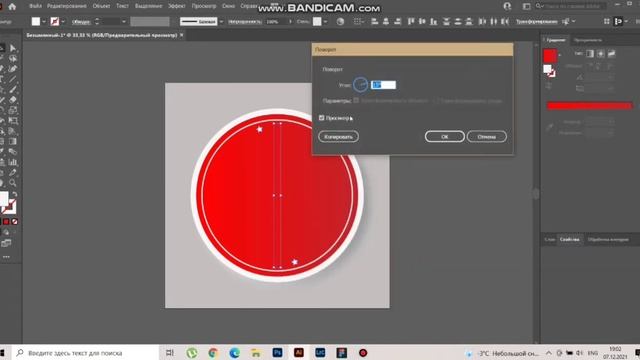Click the angle dial in Rotate dialog

360,85
